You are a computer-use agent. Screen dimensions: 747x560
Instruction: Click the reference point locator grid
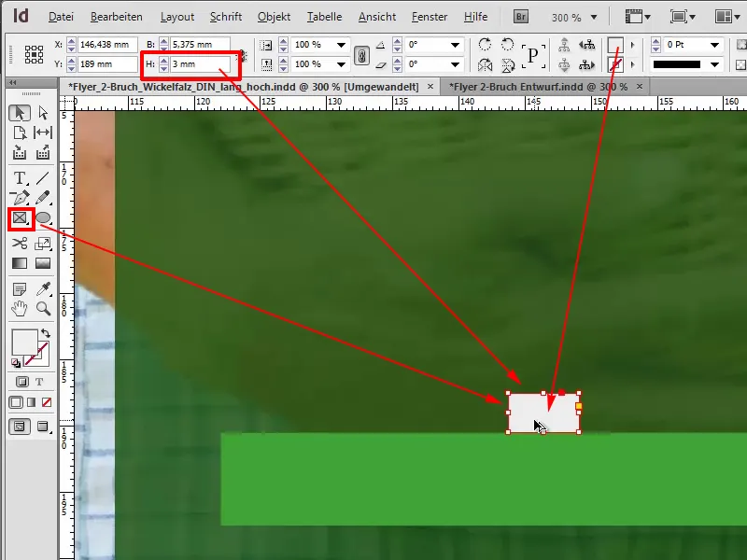click(34, 55)
